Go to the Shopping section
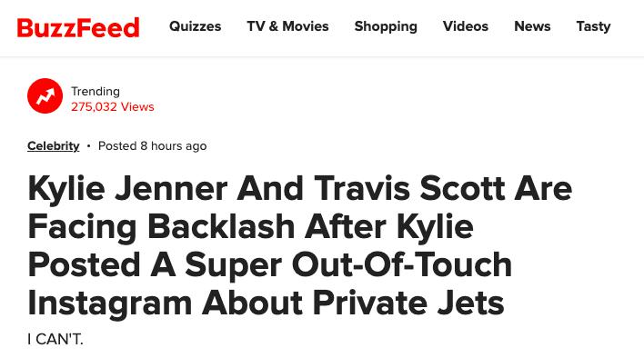Screen dimensions: 644x358 386,26
